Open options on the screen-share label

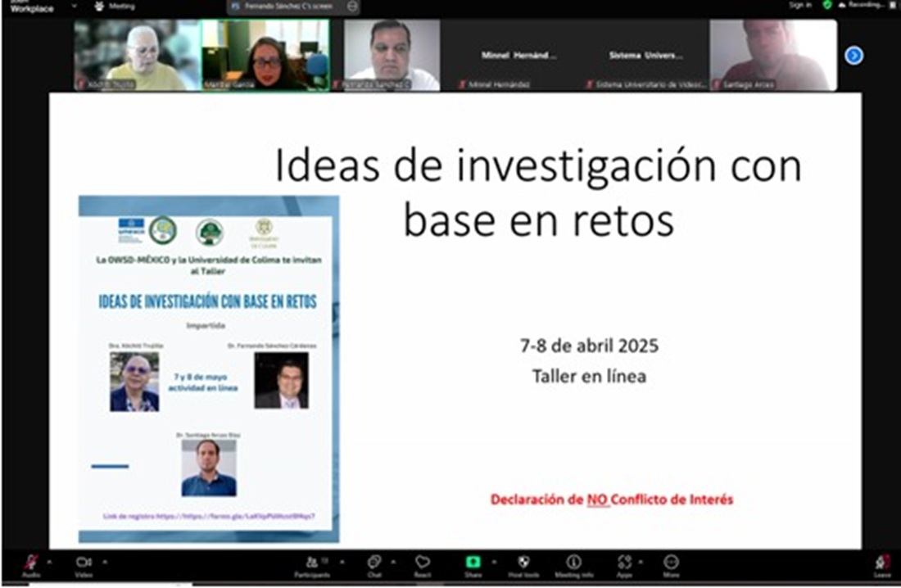coord(352,6)
